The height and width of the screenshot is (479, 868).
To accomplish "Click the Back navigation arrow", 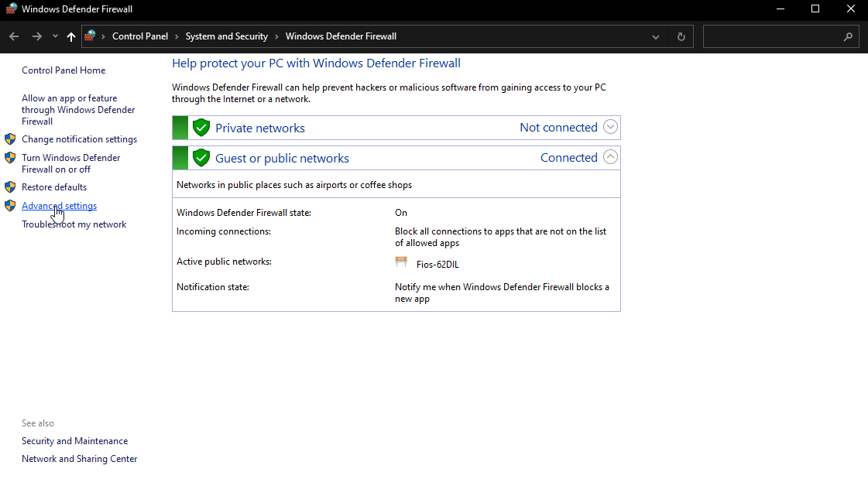I will [14, 36].
